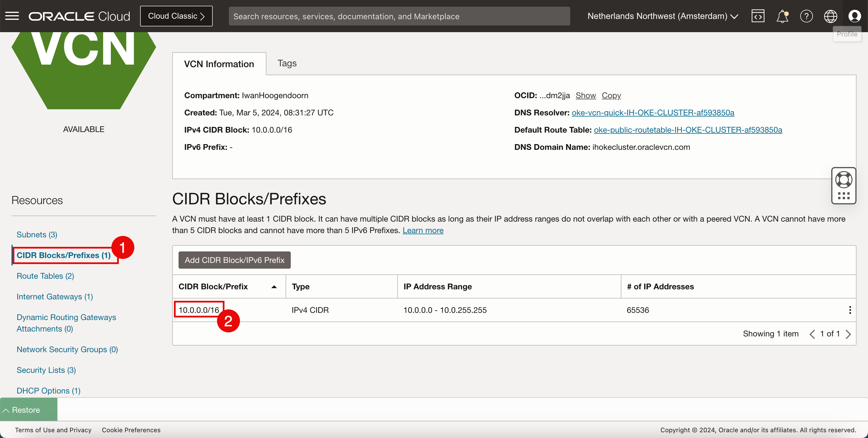The width and height of the screenshot is (868, 438).
Task: Click the life ring support icon
Action: [x=843, y=180]
